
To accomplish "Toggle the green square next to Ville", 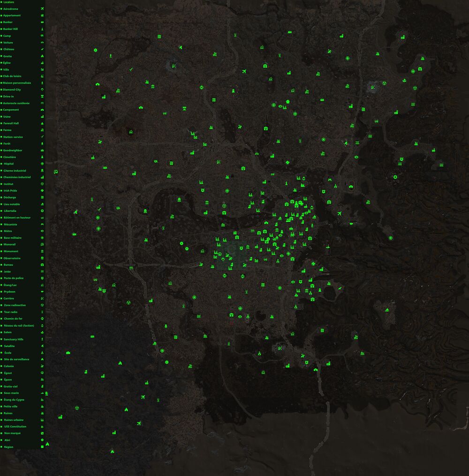I will [x=1, y=69].
